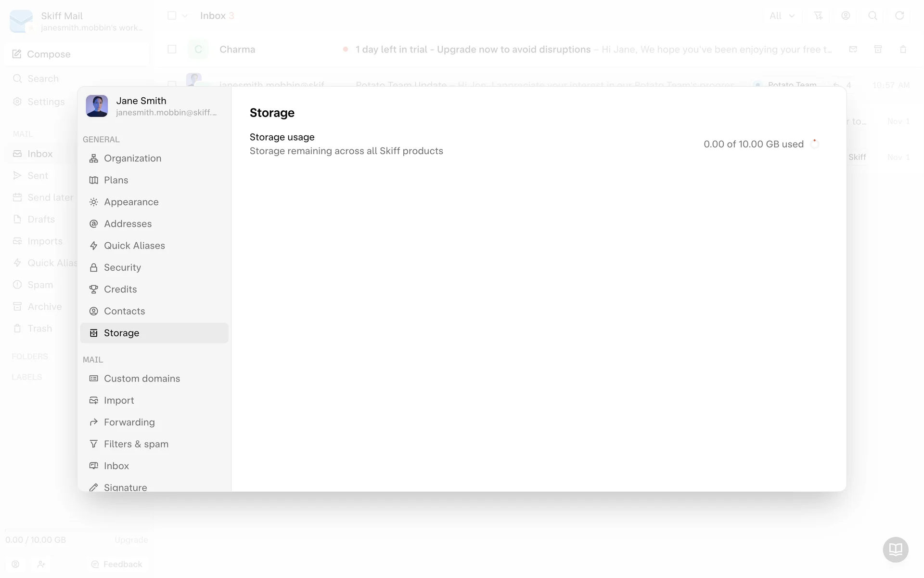Screen dimensions: 924x578
Task: Click the Appearance sun icon
Action: pyautogui.click(x=94, y=202)
